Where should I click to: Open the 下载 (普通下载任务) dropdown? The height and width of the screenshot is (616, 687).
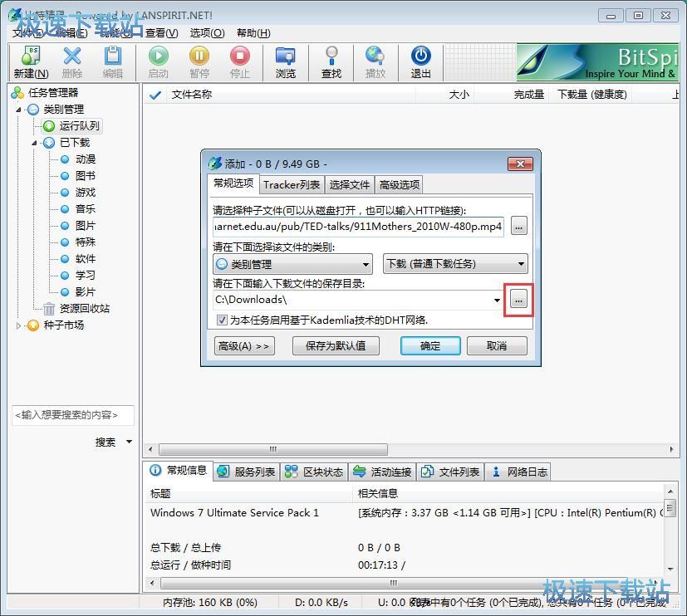click(x=455, y=264)
